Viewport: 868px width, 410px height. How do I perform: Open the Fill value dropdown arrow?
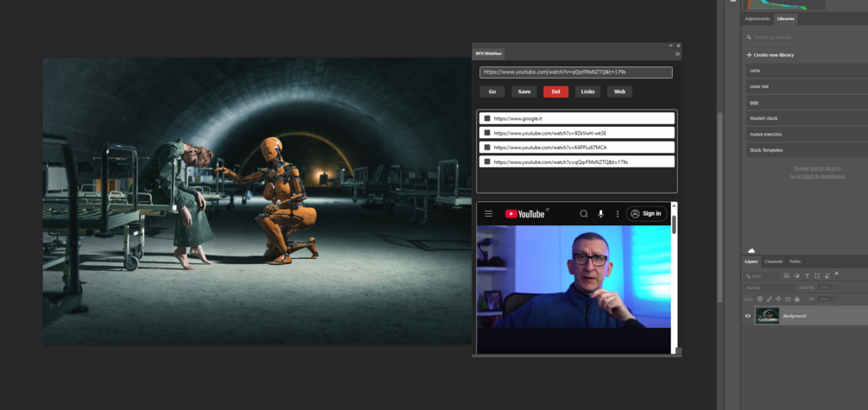[835, 300]
